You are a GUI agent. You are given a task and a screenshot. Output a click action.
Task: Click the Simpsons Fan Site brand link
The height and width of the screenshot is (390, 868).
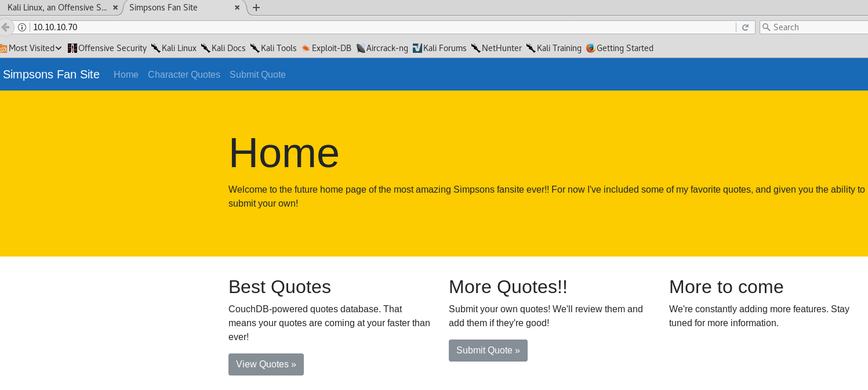(x=51, y=74)
